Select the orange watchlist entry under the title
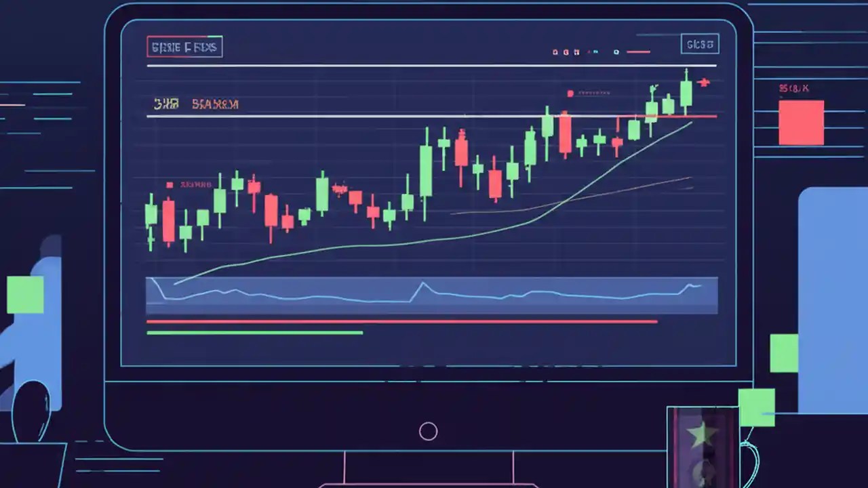Image resolution: width=868 pixels, height=488 pixels. tap(216, 104)
